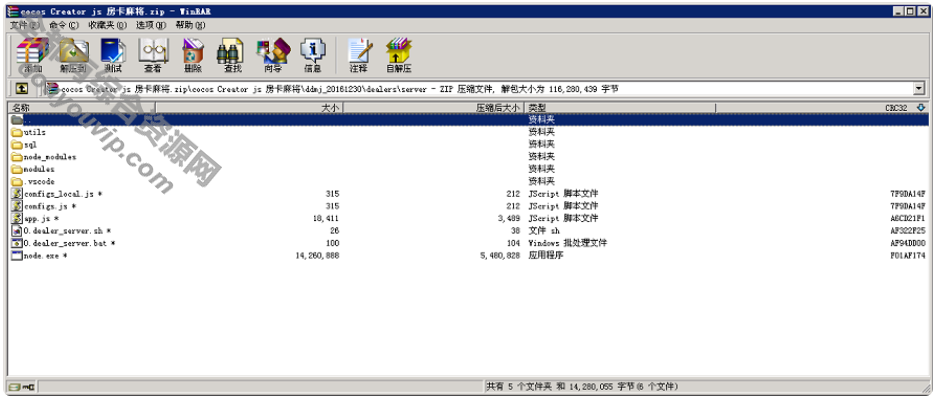The image size is (936, 397).
Task: Open the Favorites (收藏夹) menu
Action: (107, 25)
